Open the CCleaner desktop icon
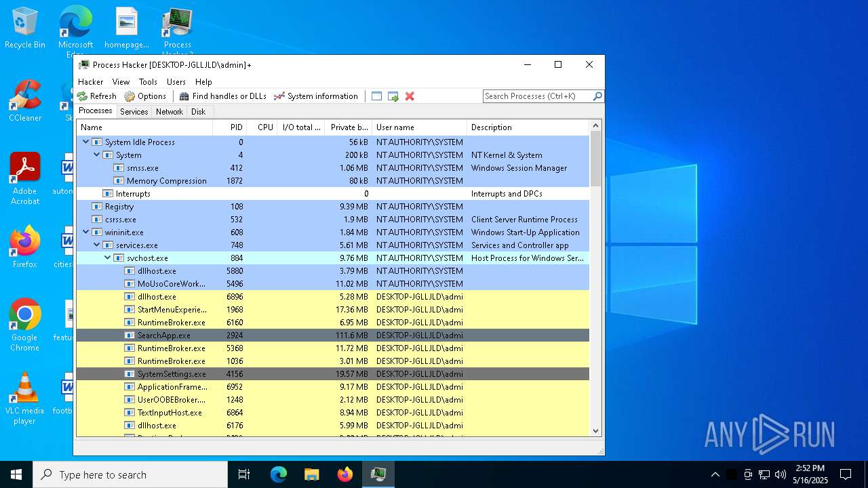The image size is (868, 488). (25, 101)
